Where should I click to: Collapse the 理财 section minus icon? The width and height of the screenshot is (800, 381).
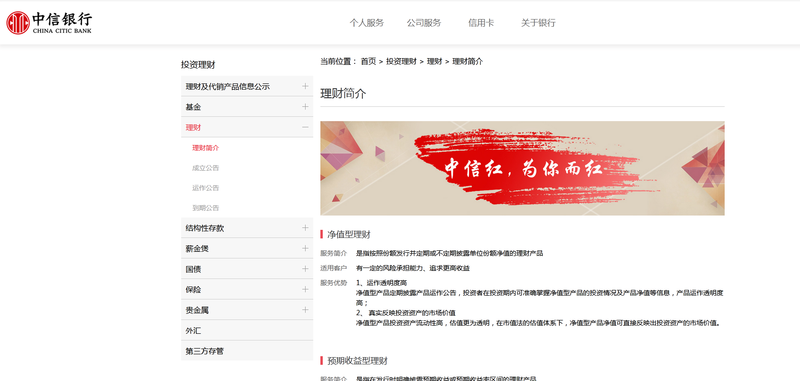pos(305,127)
